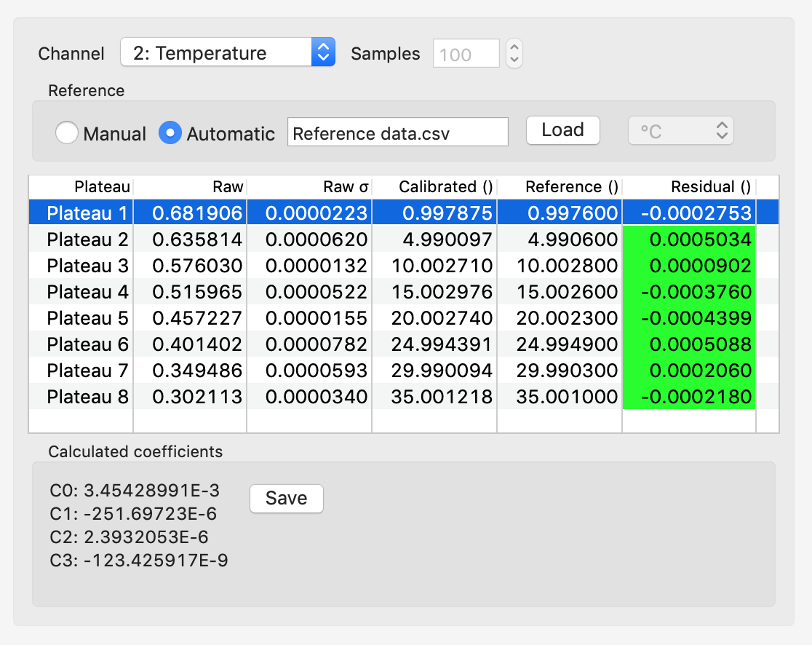Screen dimensions: 812x645
Task: Click the Reference () column header
Action: click(560, 187)
